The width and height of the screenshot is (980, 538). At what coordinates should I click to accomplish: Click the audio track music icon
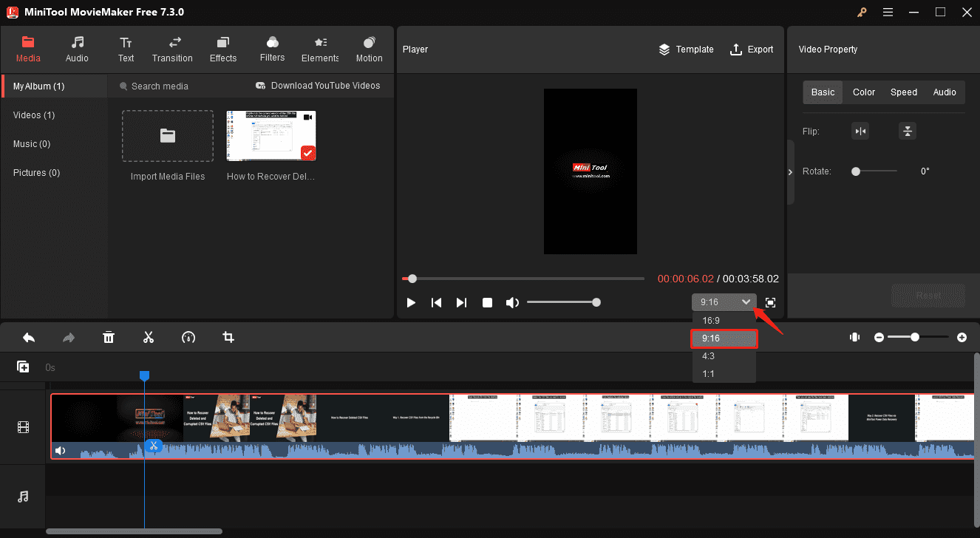(x=23, y=497)
